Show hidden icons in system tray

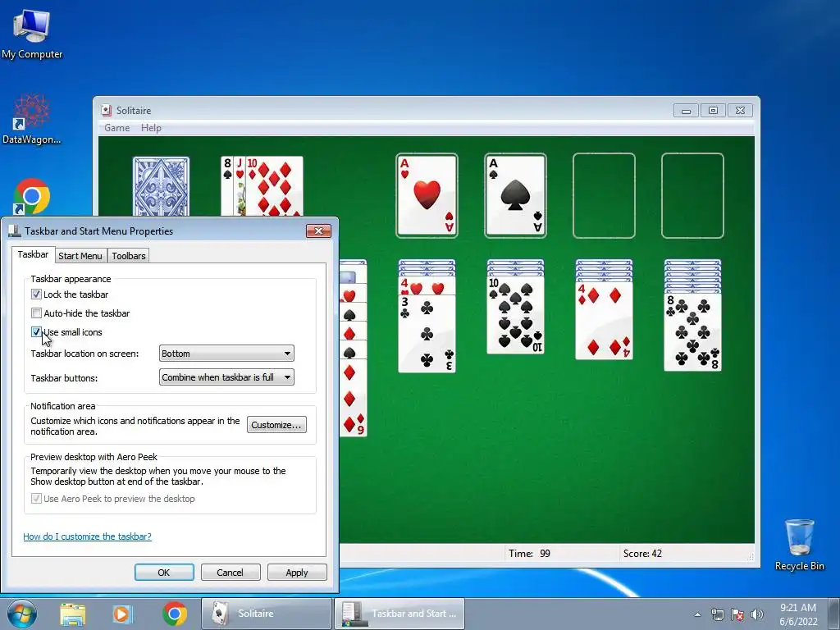click(697, 614)
